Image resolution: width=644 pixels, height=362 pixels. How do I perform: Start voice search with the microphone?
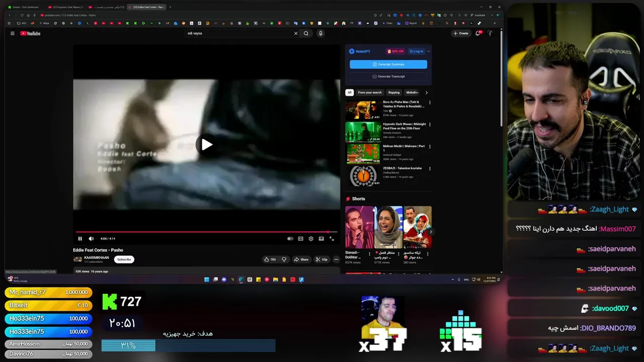coord(320,33)
